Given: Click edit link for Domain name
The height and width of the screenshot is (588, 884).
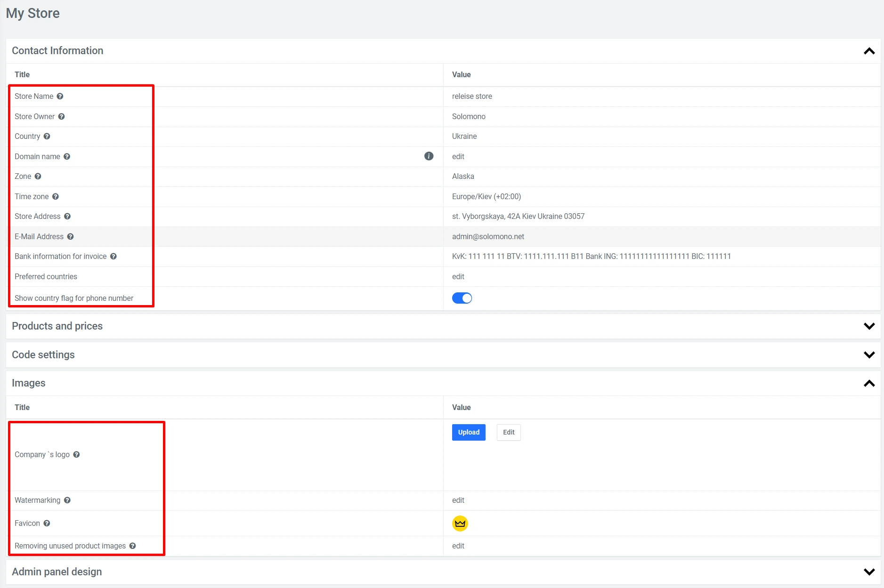Looking at the screenshot, I should click(458, 157).
